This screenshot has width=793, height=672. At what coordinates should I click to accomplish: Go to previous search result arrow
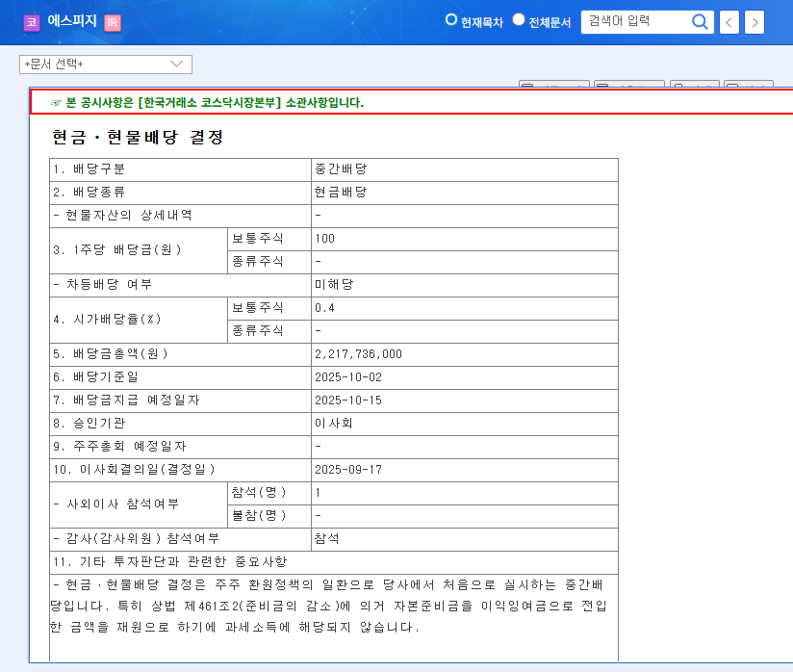(x=730, y=22)
